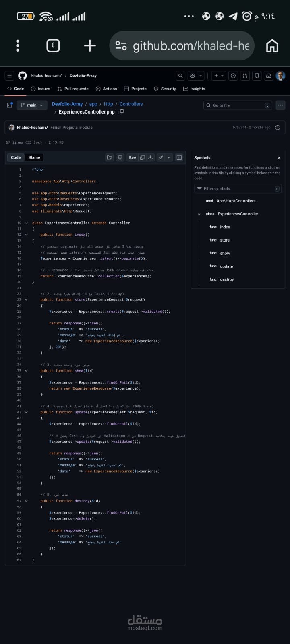Image resolution: width=290 pixels, height=644 pixels.
Task: Open the GitHub hamburger navigation menu
Action: [x=10, y=76]
